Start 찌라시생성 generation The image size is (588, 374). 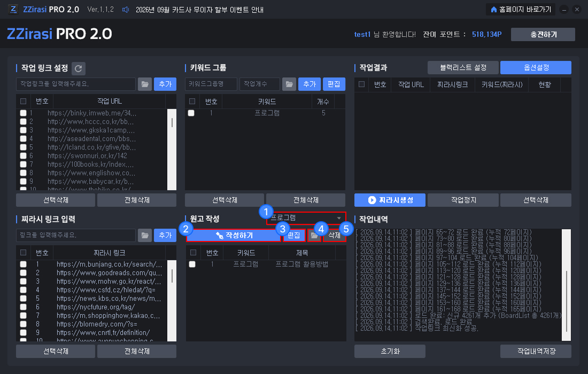point(390,200)
